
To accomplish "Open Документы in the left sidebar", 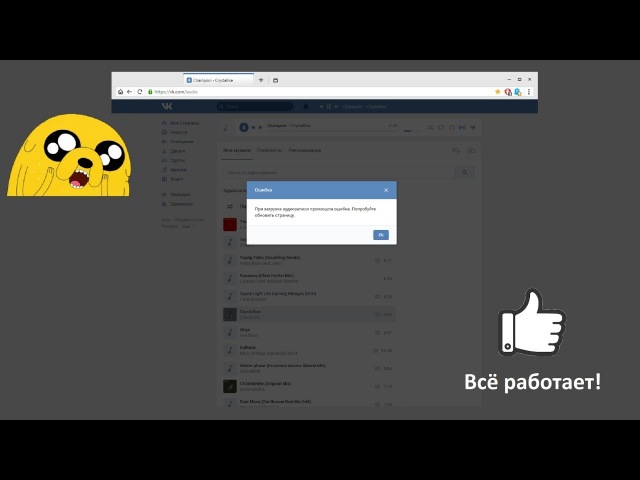I will [x=178, y=204].
